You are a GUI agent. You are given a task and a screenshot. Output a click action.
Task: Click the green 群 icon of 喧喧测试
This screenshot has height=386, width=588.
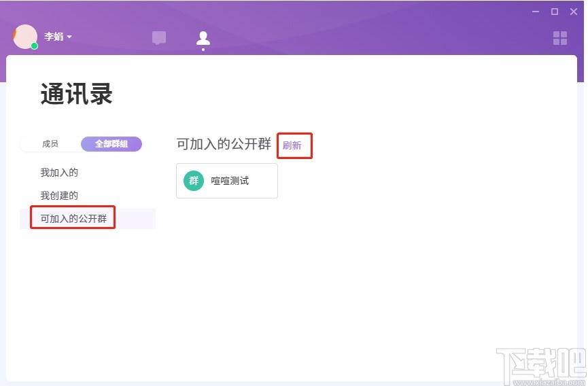point(194,181)
